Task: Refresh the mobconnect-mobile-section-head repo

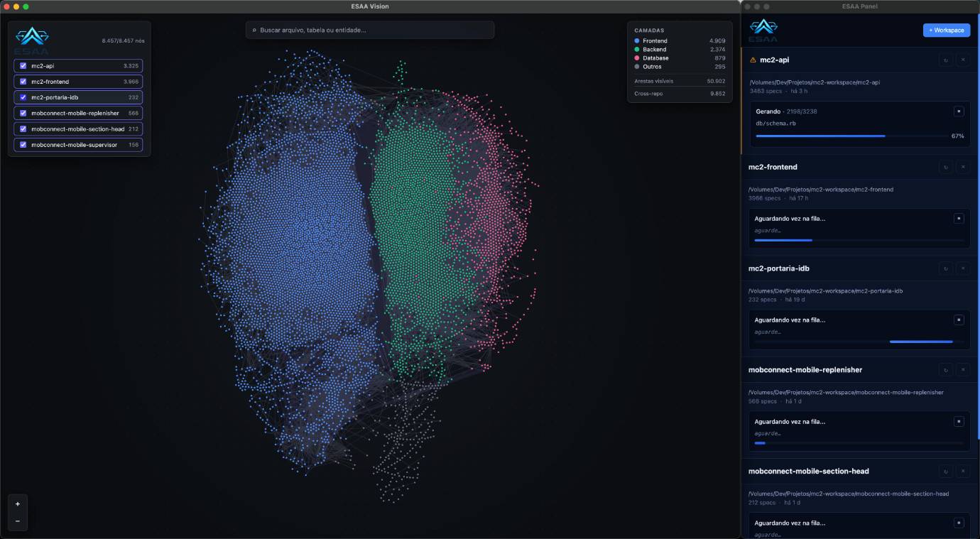Action: 945,472
